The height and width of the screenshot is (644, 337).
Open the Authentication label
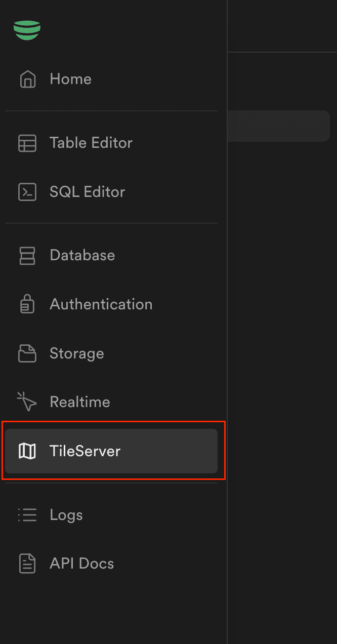click(101, 304)
